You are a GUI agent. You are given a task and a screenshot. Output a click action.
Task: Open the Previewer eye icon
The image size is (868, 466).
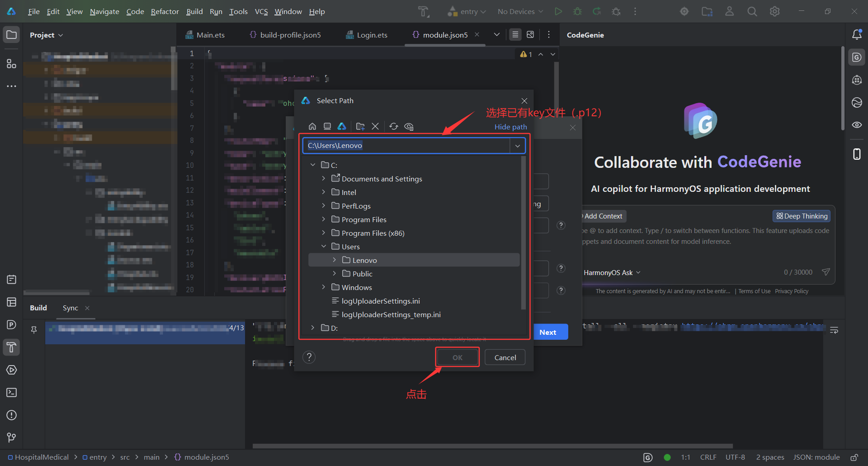(857, 125)
